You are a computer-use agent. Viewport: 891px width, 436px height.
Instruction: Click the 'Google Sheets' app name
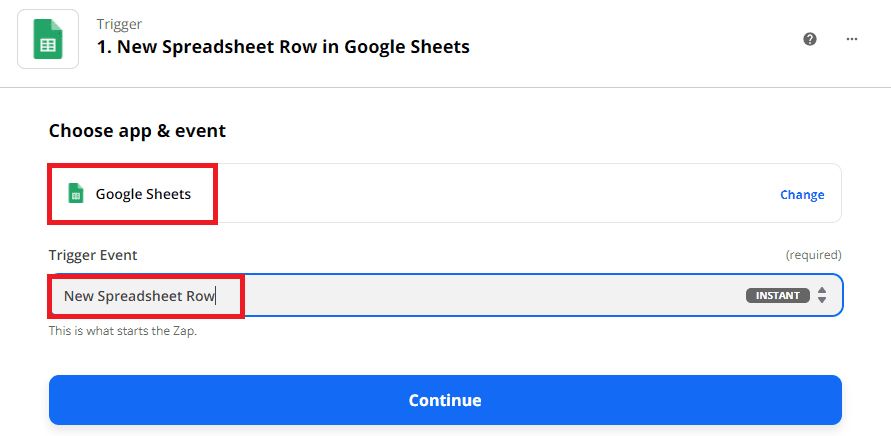coord(143,194)
